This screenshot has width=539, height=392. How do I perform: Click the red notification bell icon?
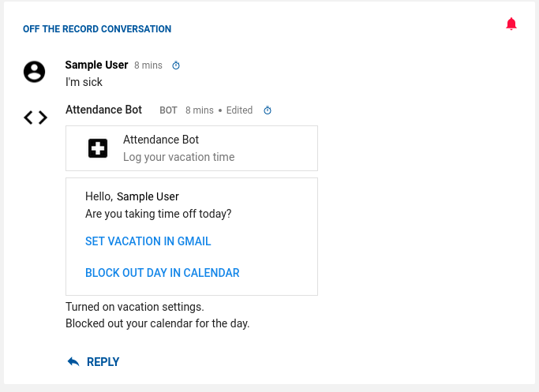[511, 24]
